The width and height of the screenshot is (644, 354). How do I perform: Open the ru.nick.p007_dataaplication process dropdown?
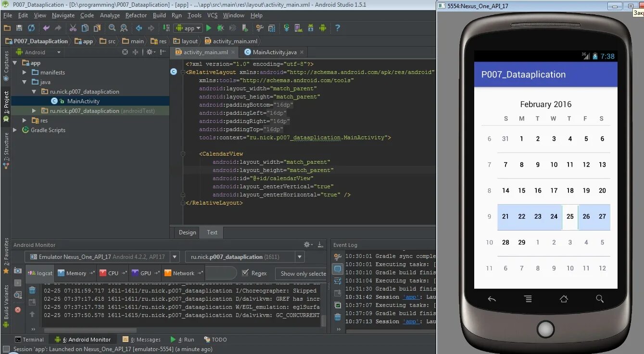pyautogui.click(x=245, y=257)
